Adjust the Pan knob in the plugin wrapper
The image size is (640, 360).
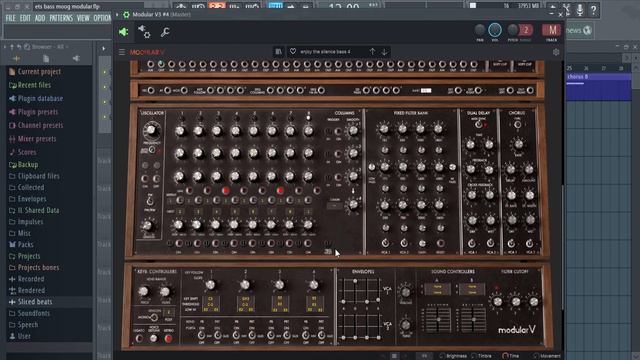pos(480,30)
